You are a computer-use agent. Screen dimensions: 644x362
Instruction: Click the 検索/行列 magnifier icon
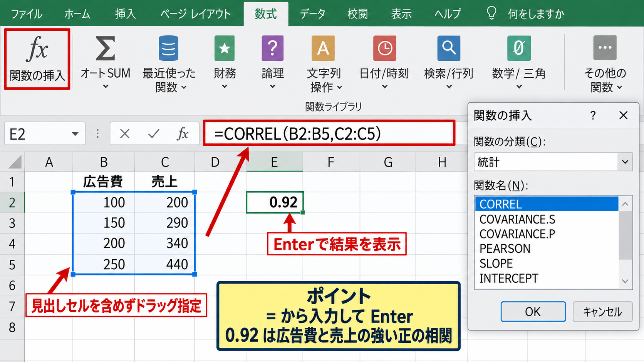coord(449,48)
